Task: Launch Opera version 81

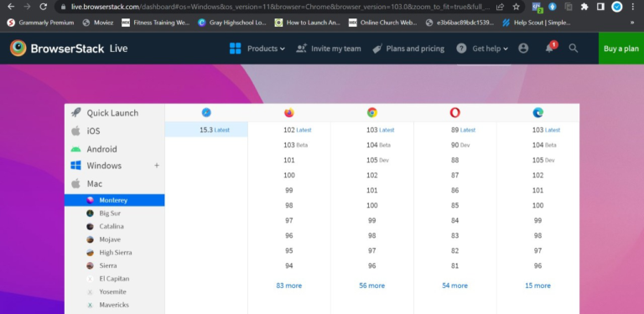Action: [455, 265]
